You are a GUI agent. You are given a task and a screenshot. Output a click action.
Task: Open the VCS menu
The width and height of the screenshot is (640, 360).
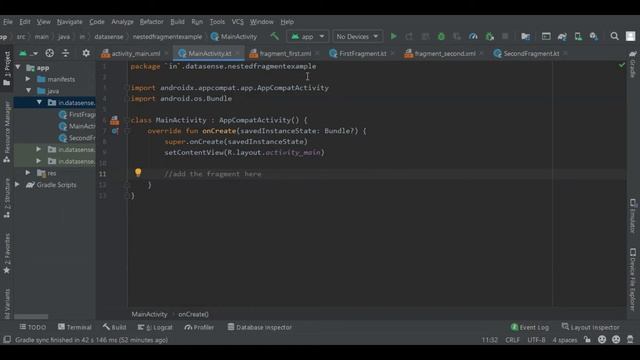coord(238,22)
